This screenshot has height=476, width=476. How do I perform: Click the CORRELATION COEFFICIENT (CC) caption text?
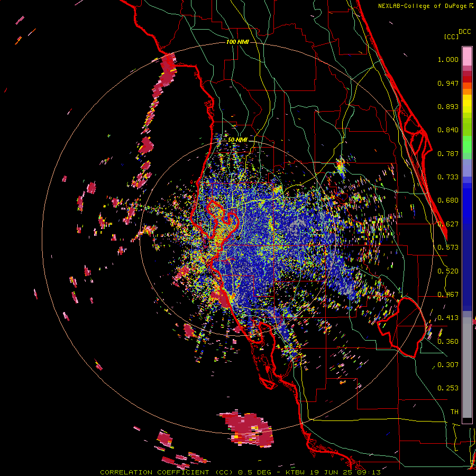point(167,472)
